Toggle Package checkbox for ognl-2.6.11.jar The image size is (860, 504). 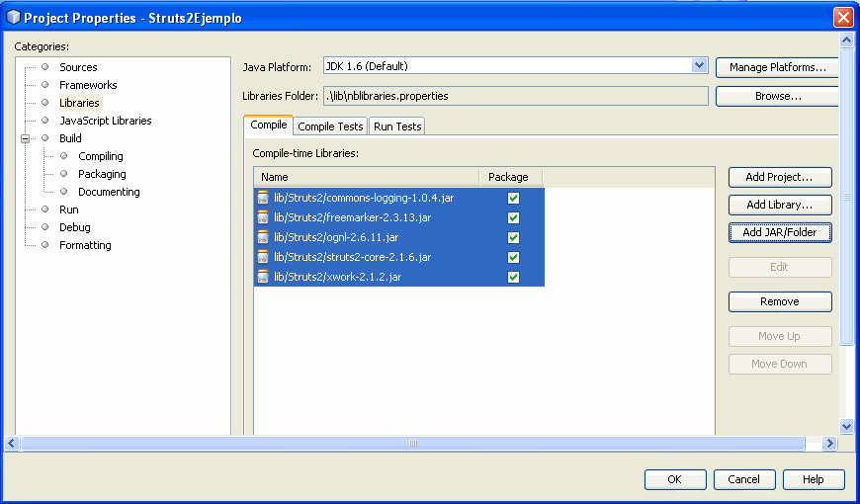pyautogui.click(x=513, y=237)
